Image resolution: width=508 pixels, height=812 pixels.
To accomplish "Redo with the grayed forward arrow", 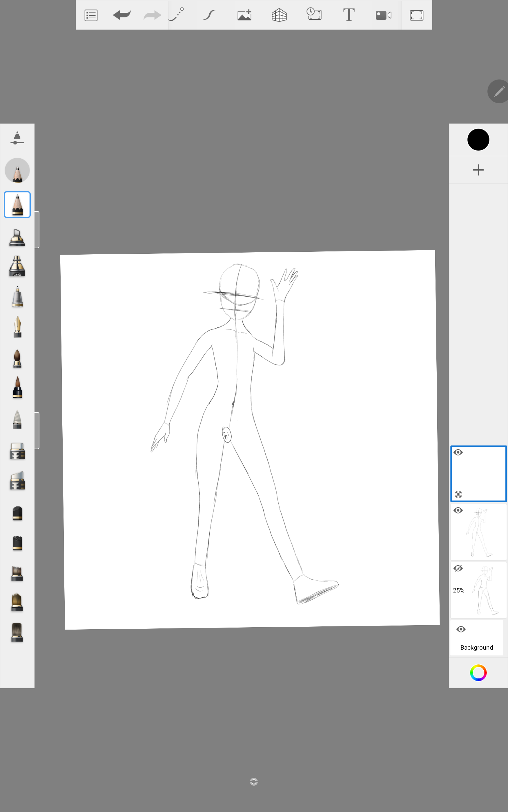I will coord(152,15).
